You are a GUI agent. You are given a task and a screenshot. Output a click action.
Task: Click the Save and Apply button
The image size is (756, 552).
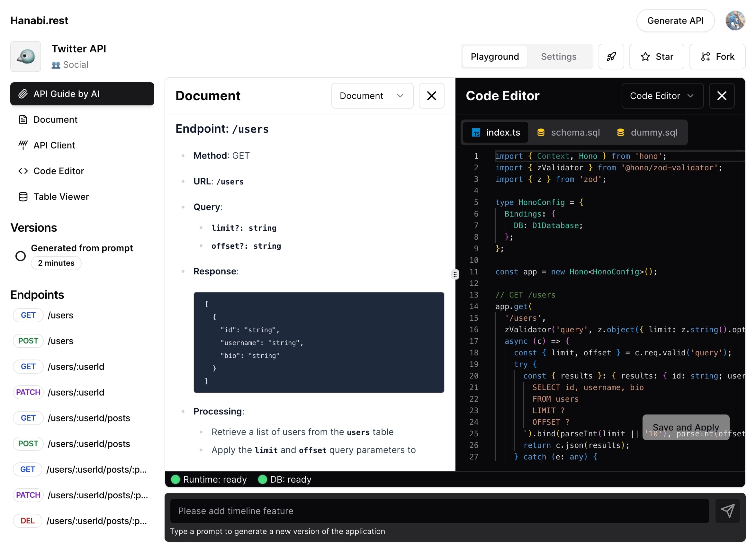(686, 427)
